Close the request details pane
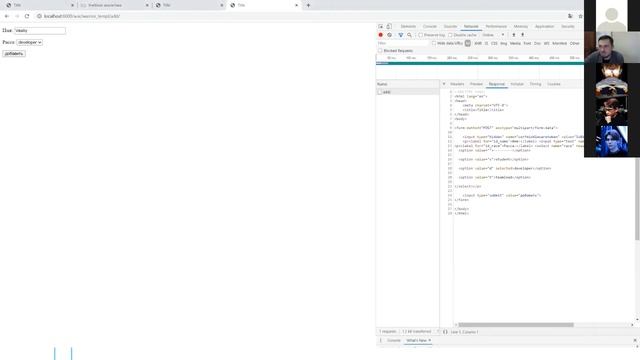 [444, 84]
